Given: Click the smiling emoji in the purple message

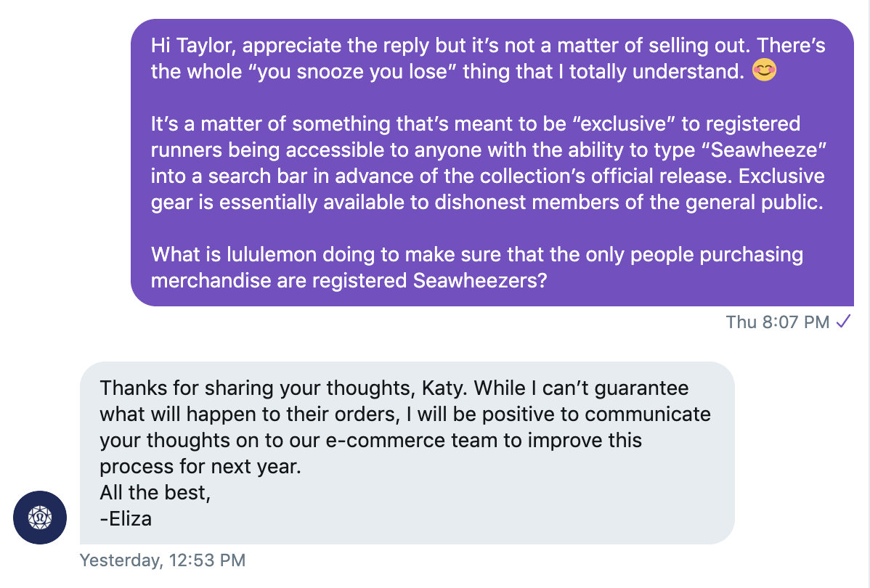Looking at the screenshot, I should tap(763, 72).
